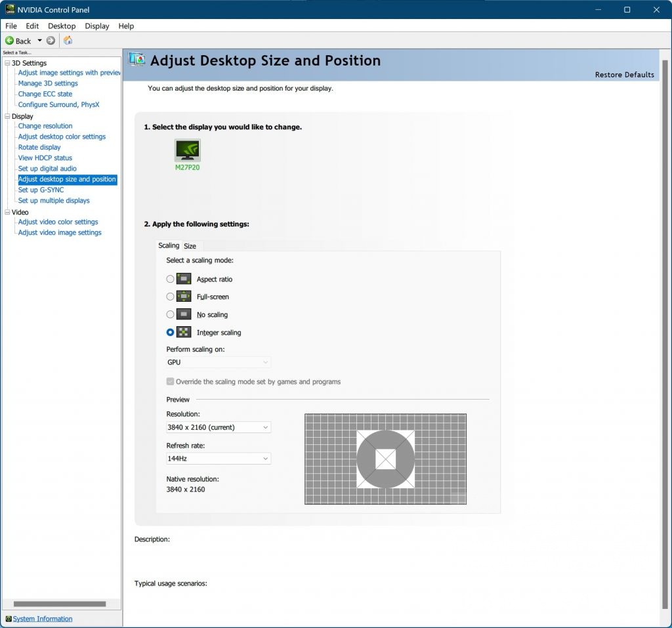Click the No scaling mode icon
Screen dimensions: 672x628
(184, 314)
